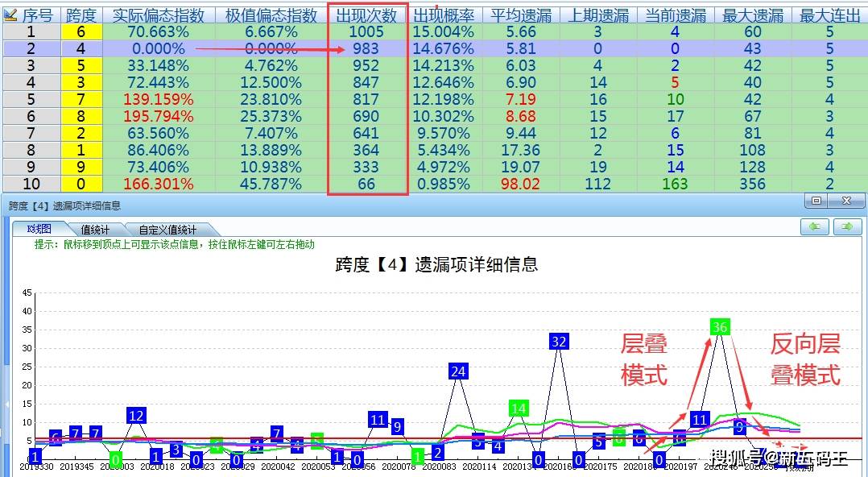Viewport: 868px width, 477px height.
Task: Click the green left arrow navigation button
Action: [x=815, y=226]
